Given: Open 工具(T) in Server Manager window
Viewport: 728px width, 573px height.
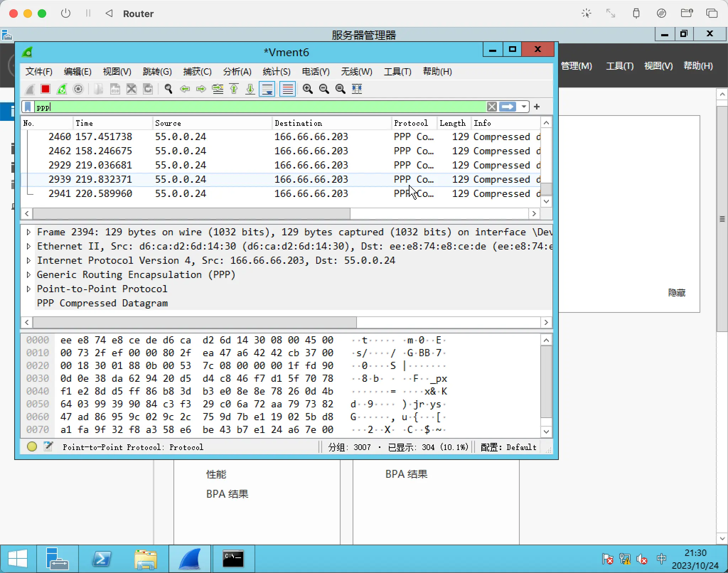Looking at the screenshot, I should 620,66.
